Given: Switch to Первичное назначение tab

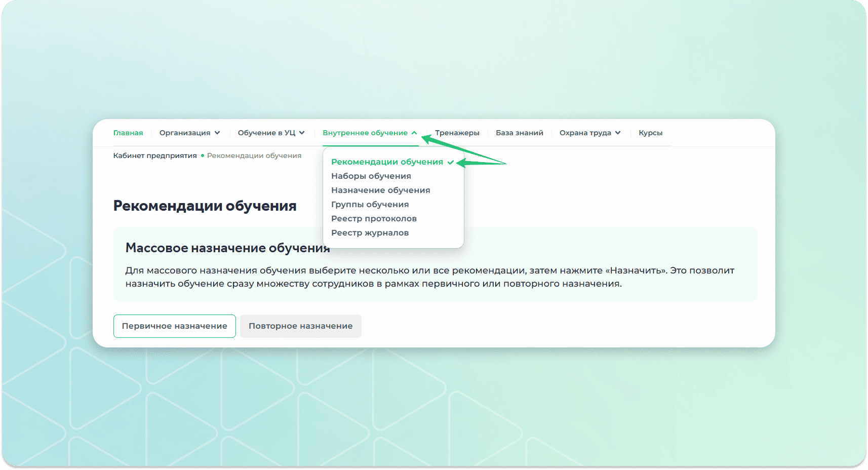Looking at the screenshot, I should [x=174, y=326].
